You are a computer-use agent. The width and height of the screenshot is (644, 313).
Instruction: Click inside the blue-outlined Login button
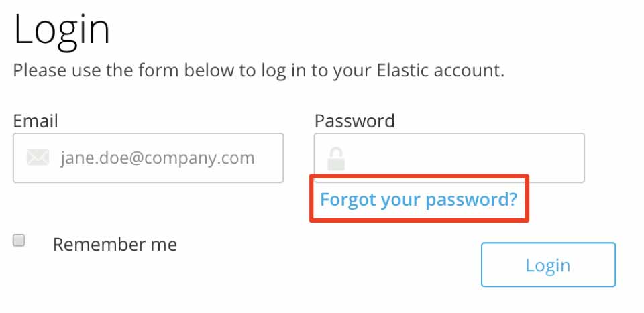548,265
